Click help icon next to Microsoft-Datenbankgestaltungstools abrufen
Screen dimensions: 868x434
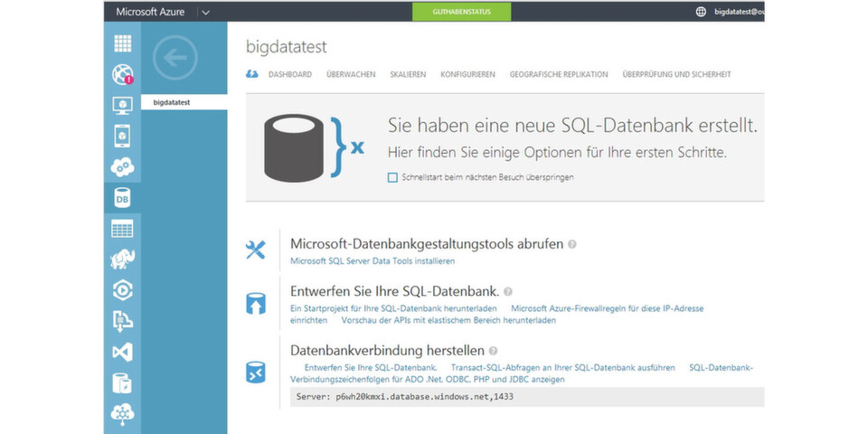click(x=571, y=244)
